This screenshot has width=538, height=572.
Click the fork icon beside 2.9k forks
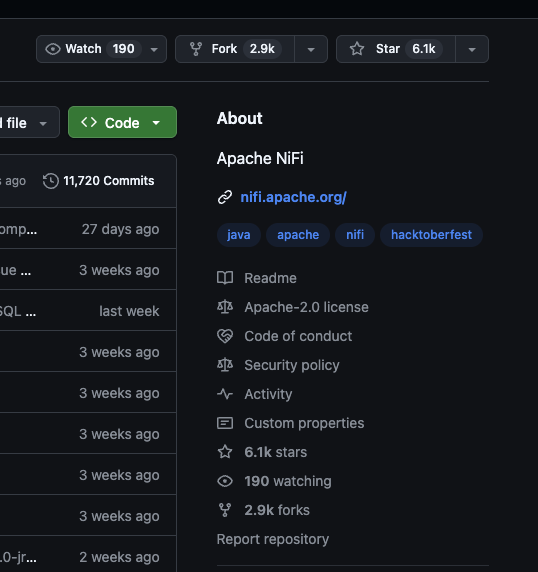[225, 510]
